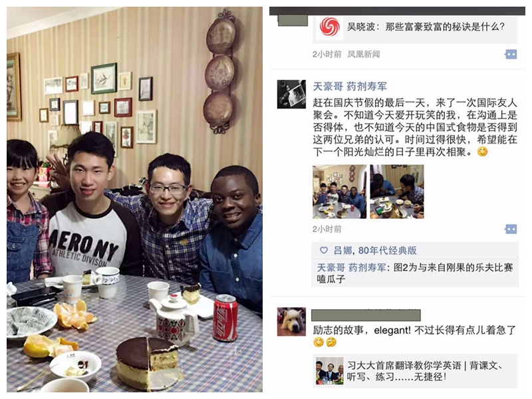532x399 pixels.
Task: Open 80年代经典版 in the likes list
Action: click(387, 251)
